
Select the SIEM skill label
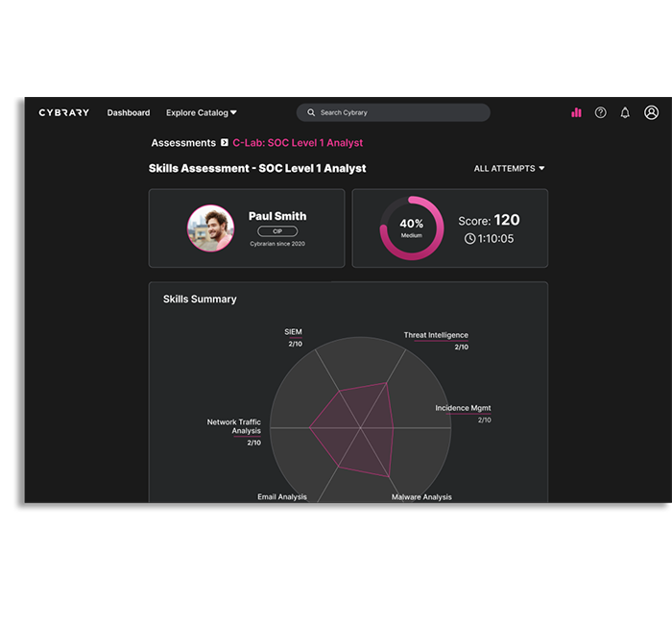[x=293, y=332]
